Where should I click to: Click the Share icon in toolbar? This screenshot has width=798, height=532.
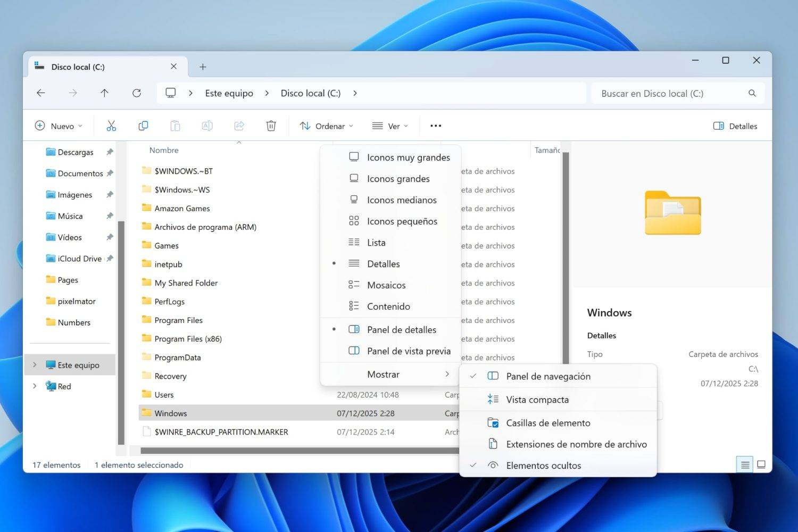point(239,126)
